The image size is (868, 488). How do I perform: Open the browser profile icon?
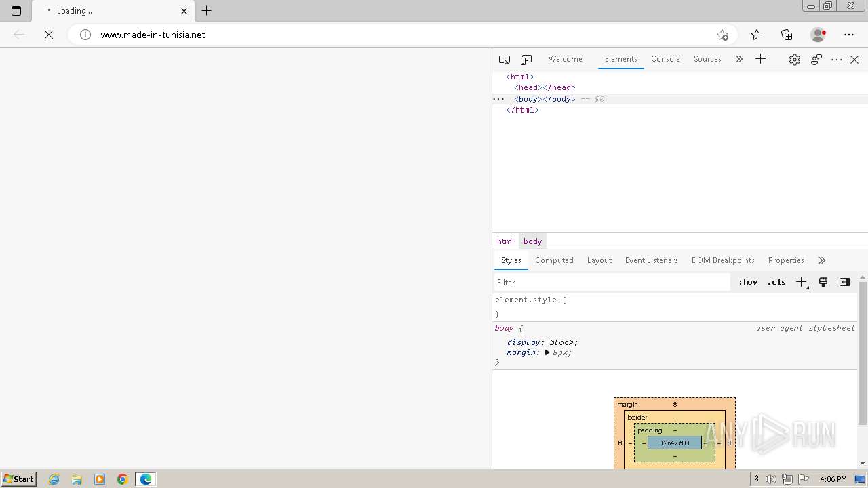(x=818, y=35)
